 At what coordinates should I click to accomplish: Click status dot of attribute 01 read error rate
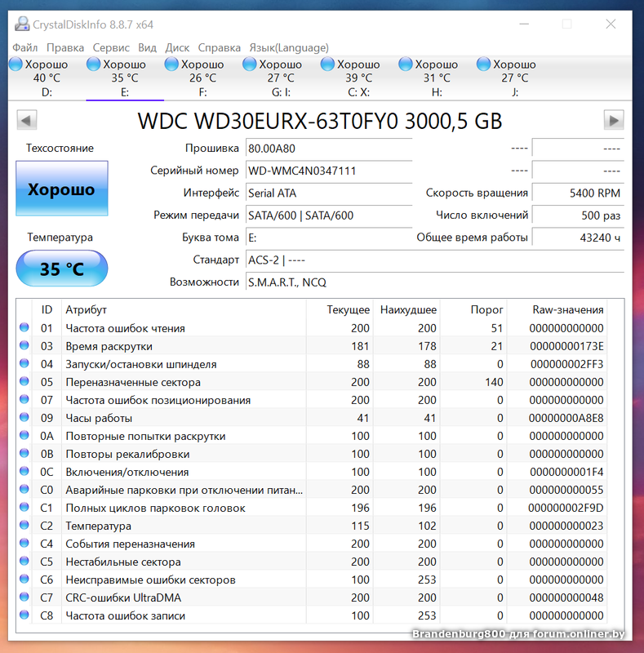coord(24,327)
